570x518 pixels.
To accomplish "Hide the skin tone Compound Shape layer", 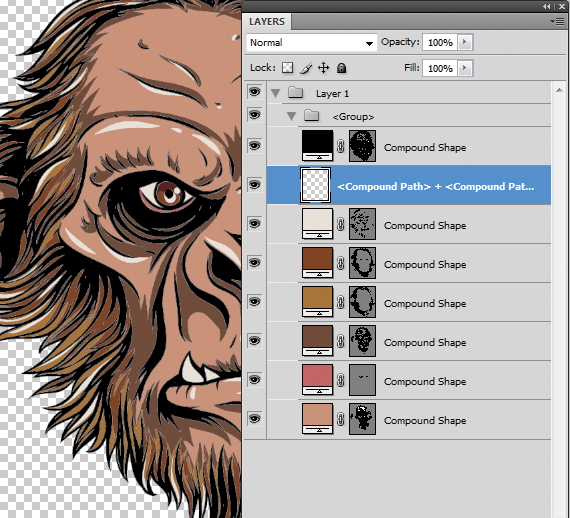I will 254,418.
